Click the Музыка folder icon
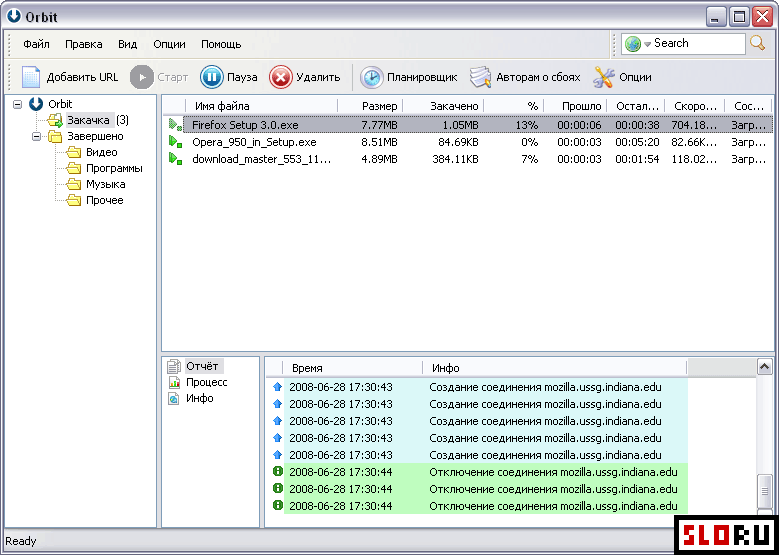The width and height of the screenshot is (779, 555). [x=74, y=184]
